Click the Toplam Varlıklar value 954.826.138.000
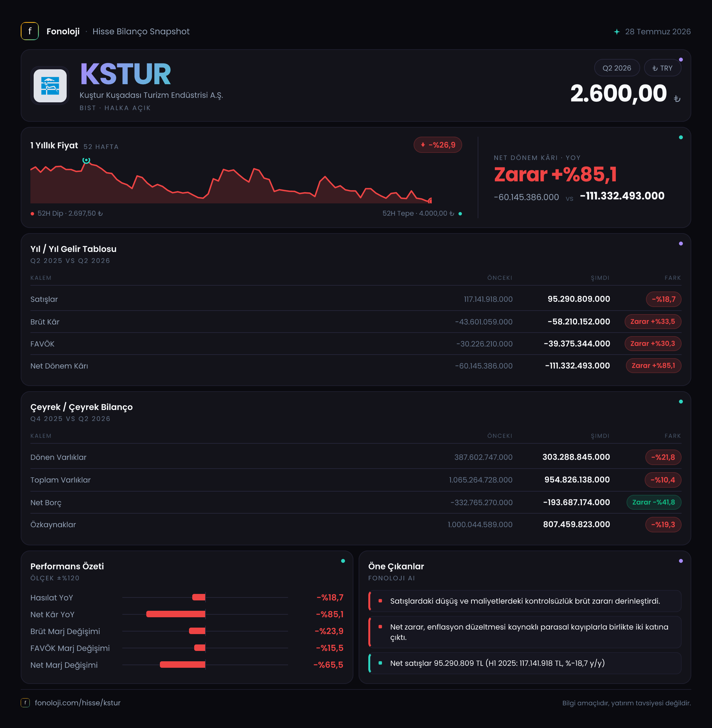Image resolution: width=712 pixels, height=728 pixels. 577,480
